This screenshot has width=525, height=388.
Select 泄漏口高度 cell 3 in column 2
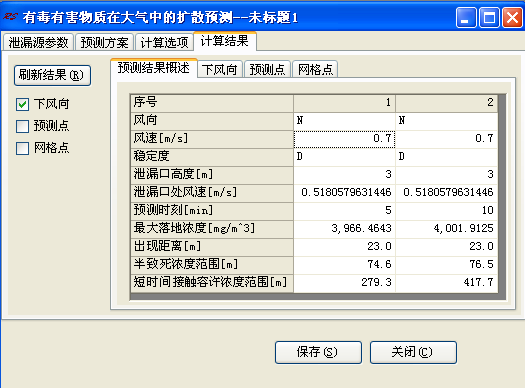tap(447, 175)
